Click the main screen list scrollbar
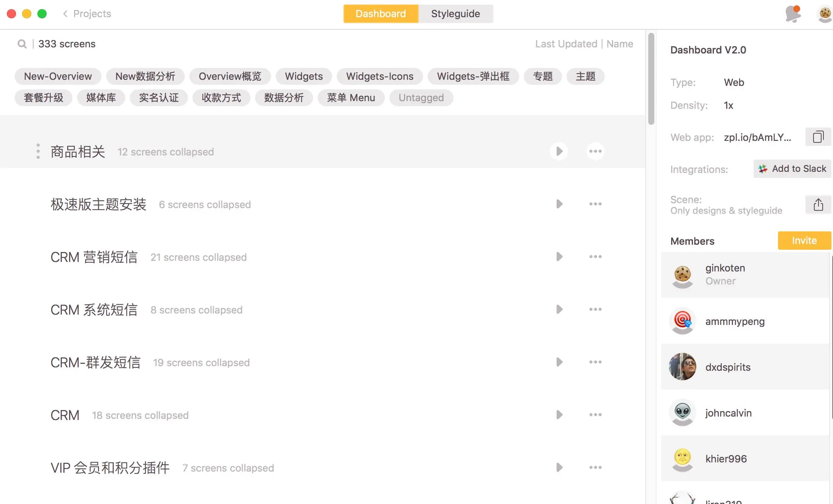Viewport: 833px width, 504px height. point(651,79)
